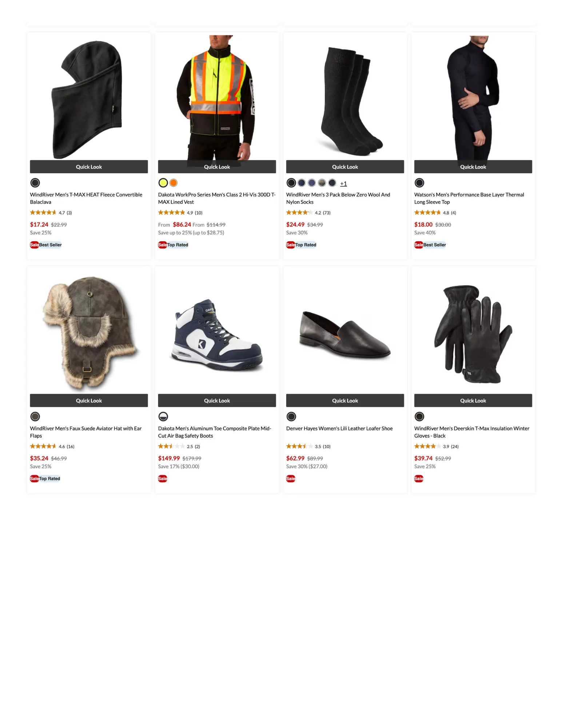Open Quick Look for the deerskin winter gloves
This screenshot has height=728, width=562.
point(473,400)
